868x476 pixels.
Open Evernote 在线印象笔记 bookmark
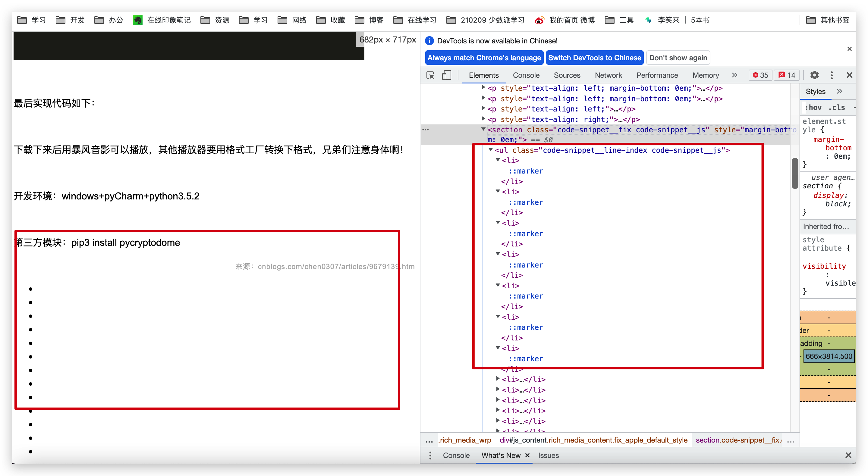(x=162, y=20)
